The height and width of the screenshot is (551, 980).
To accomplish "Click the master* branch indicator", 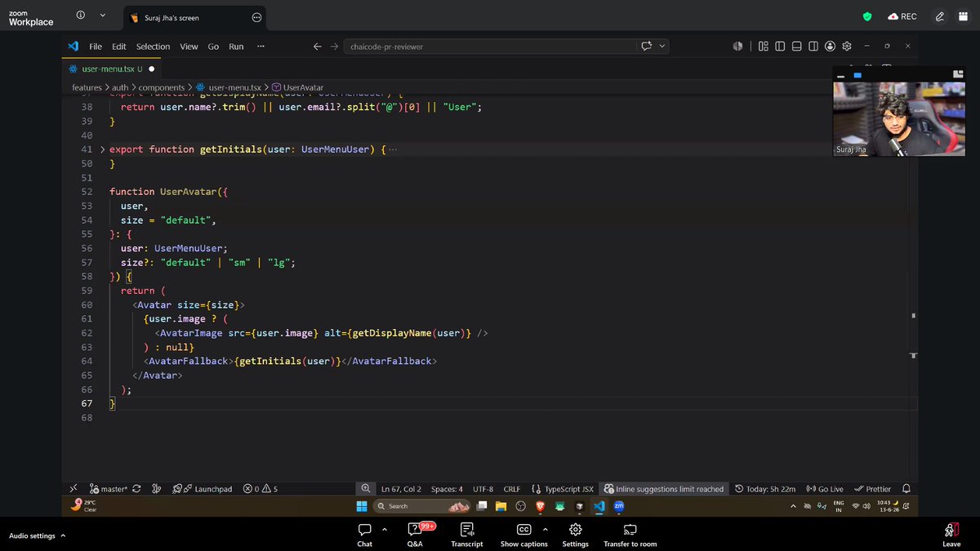I will pyautogui.click(x=109, y=489).
